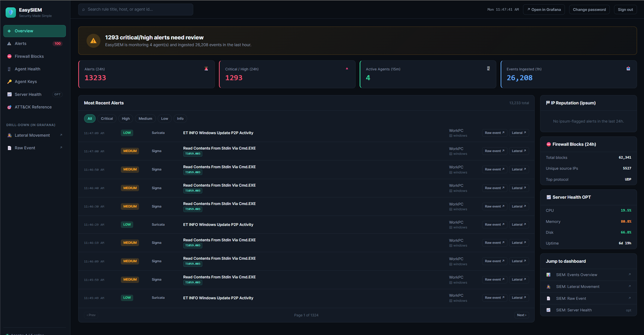
Task: Click the triangle icon on the Critical / High card
Action: [347, 69]
